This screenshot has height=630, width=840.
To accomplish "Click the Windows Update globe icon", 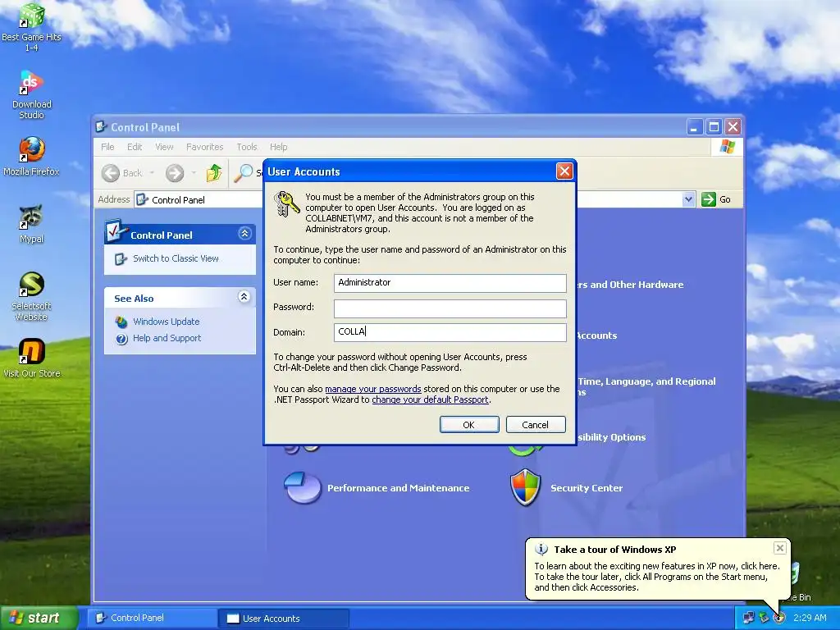I will (x=121, y=322).
